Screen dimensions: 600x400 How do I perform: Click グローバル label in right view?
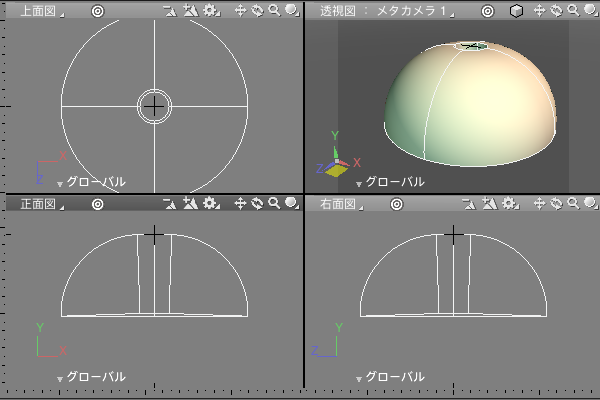tap(393, 377)
